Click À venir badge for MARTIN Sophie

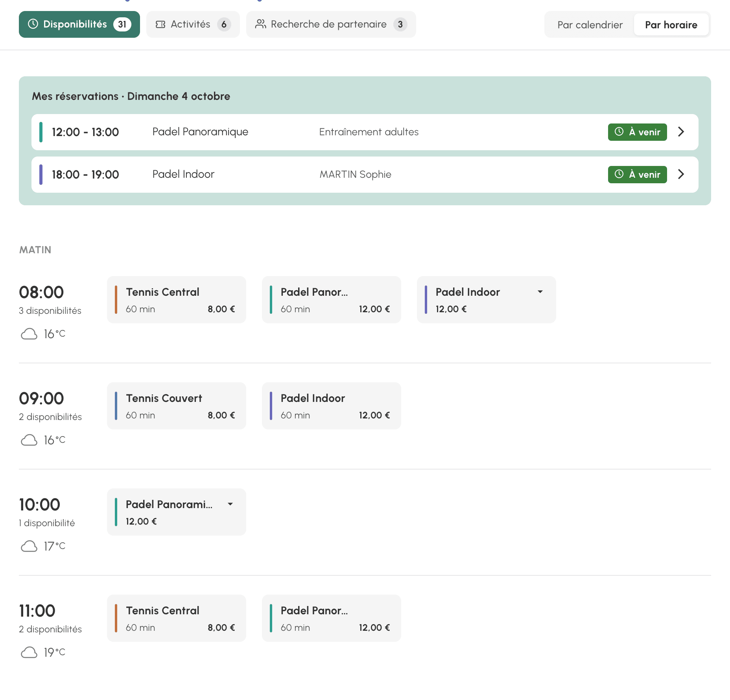637,175
